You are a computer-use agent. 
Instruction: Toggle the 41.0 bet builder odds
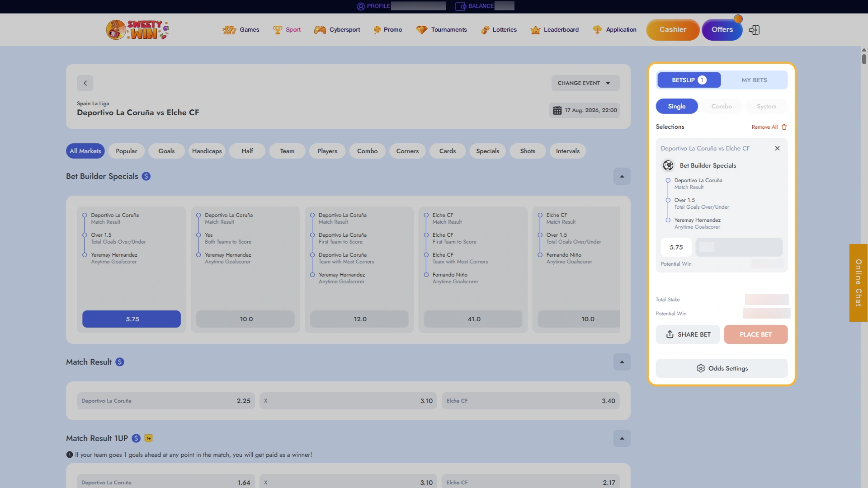(x=473, y=319)
